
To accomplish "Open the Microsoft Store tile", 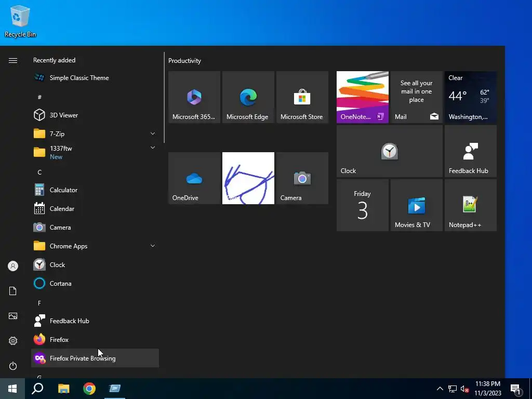I will click(x=302, y=97).
